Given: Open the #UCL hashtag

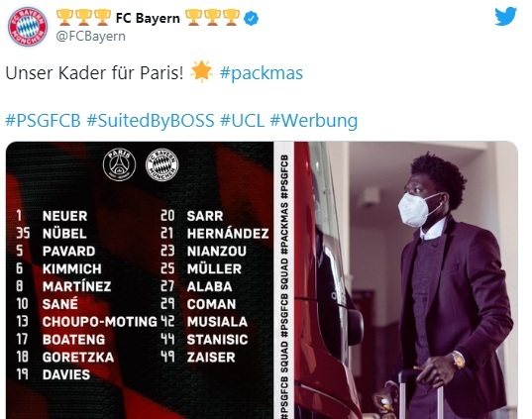Looking at the screenshot, I should point(243,120).
